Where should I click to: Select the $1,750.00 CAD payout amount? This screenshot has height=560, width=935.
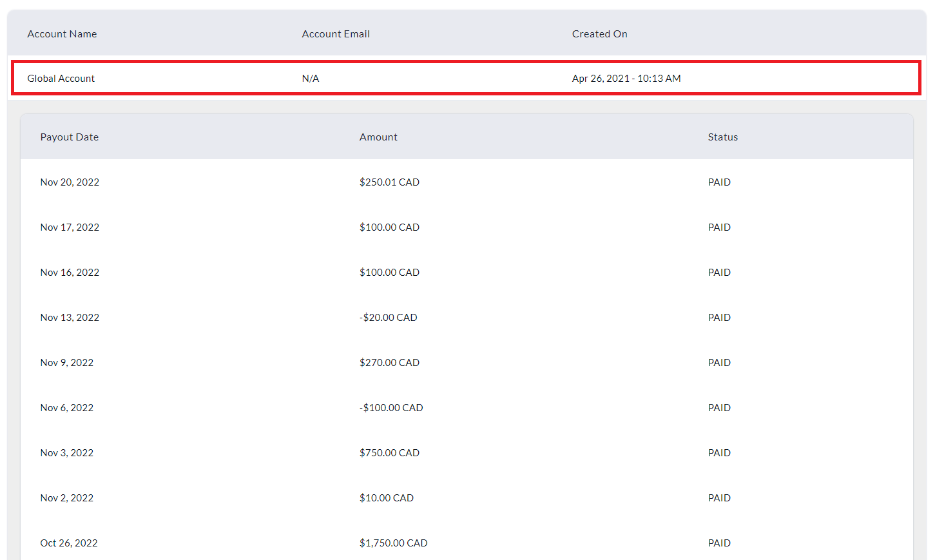[393, 543]
